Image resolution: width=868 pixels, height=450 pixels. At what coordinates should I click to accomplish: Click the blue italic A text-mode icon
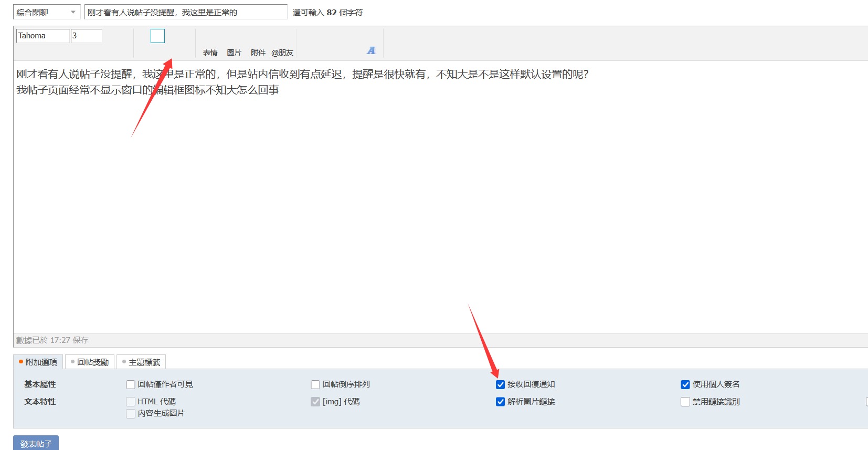tap(371, 50)
